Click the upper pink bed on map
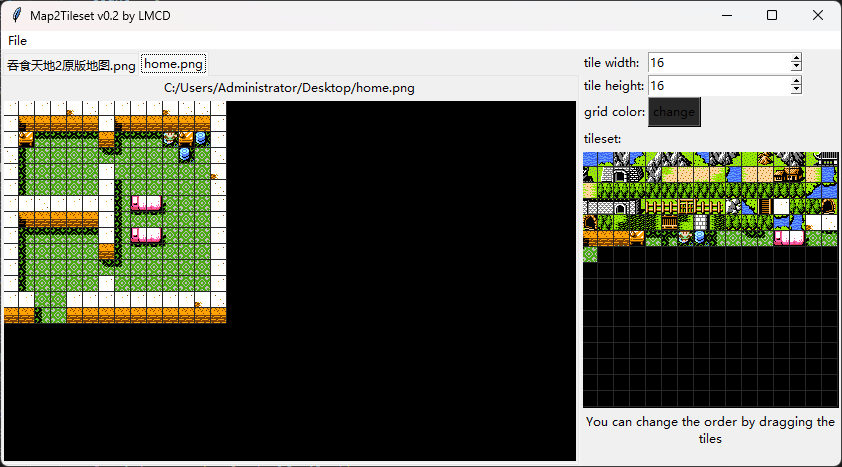Image resolution: width=842 pixels, height=467 pixels. [x=146, y=203]
